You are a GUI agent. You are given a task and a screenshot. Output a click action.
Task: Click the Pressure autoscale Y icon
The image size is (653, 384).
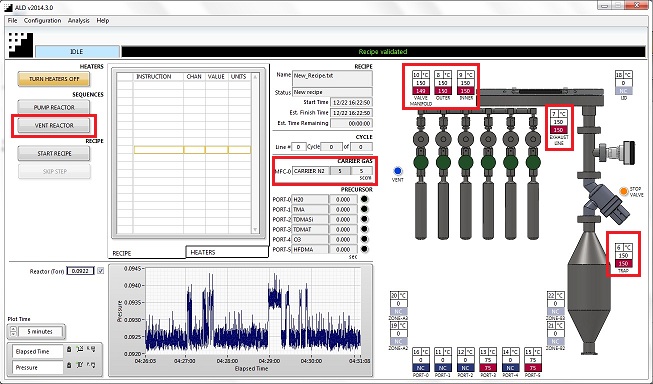80,365
